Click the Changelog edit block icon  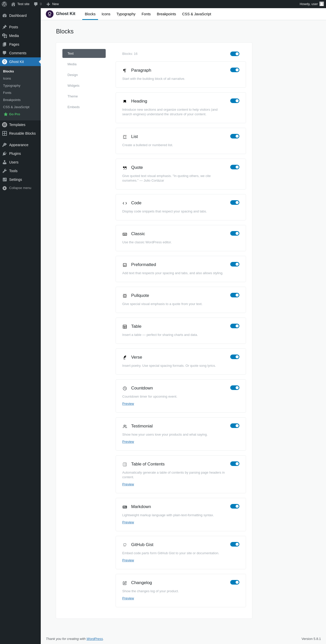click(x=125, y=583)
